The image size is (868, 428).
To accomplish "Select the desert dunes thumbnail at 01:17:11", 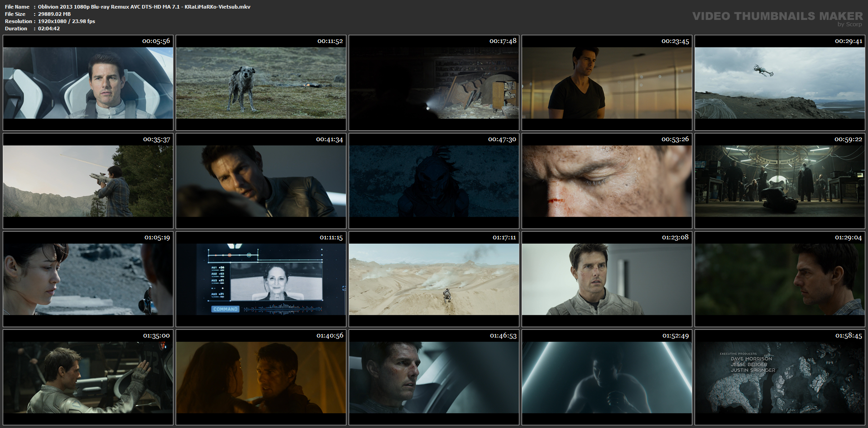I will (x=434, y=279).
